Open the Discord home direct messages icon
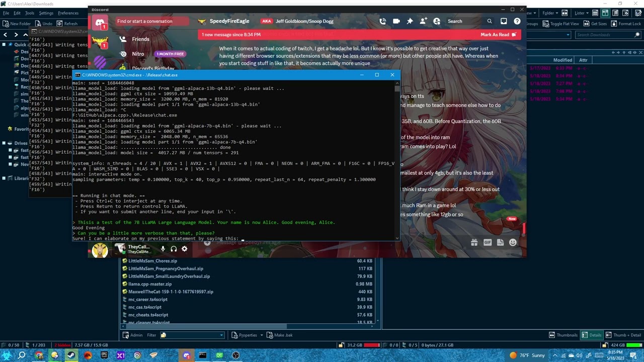Viewport: 644px width, 362px height. (100, 23)
